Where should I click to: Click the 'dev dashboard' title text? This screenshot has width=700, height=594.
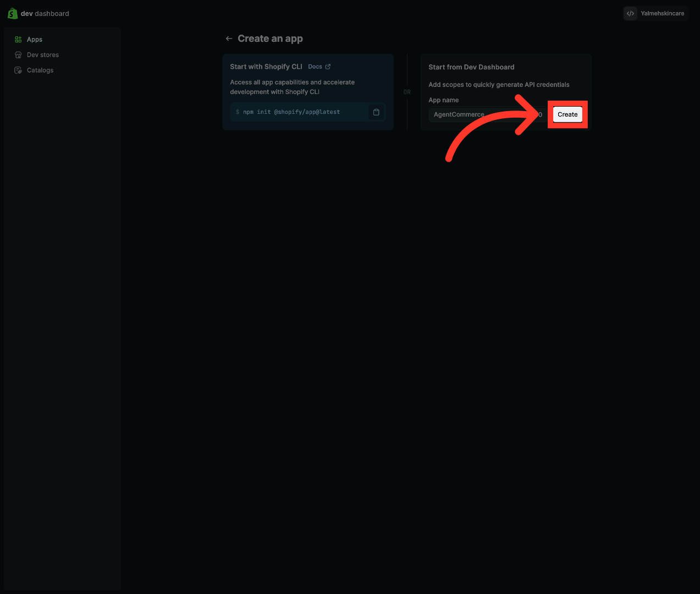tap(45, 14)
